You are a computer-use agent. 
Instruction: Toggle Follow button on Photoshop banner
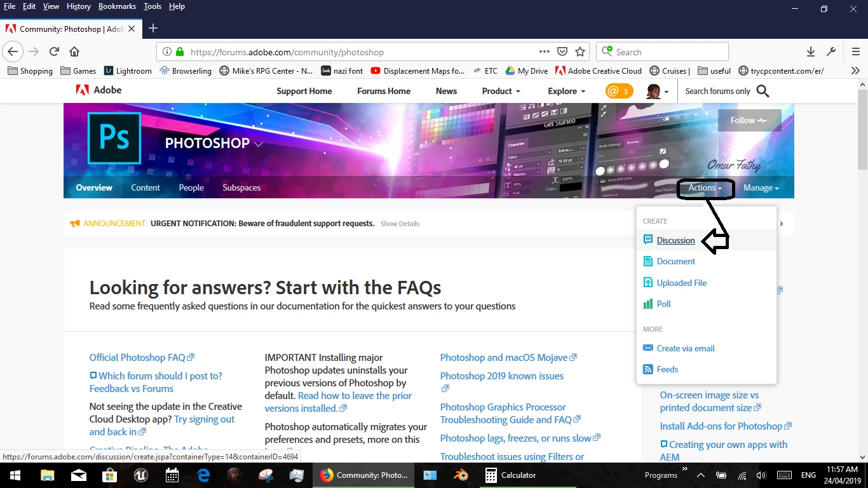(x=749, y=120)
